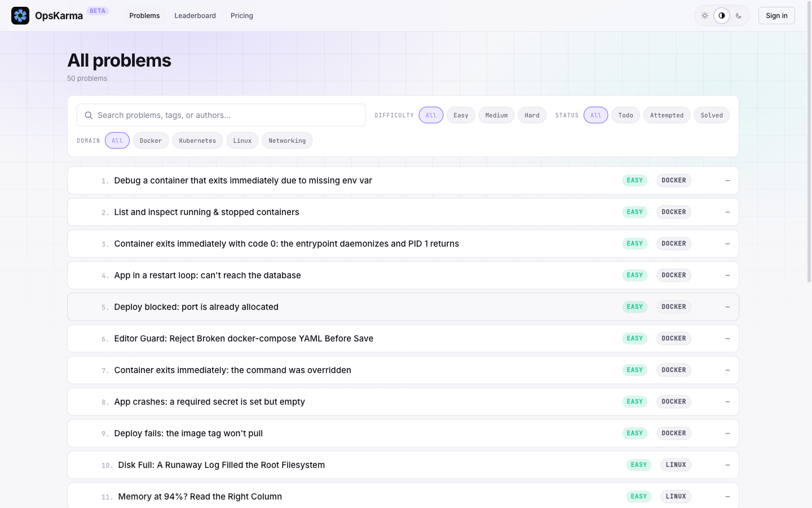
Task: Filter difficulty by Easy
Action: click(x=461, y=115)
